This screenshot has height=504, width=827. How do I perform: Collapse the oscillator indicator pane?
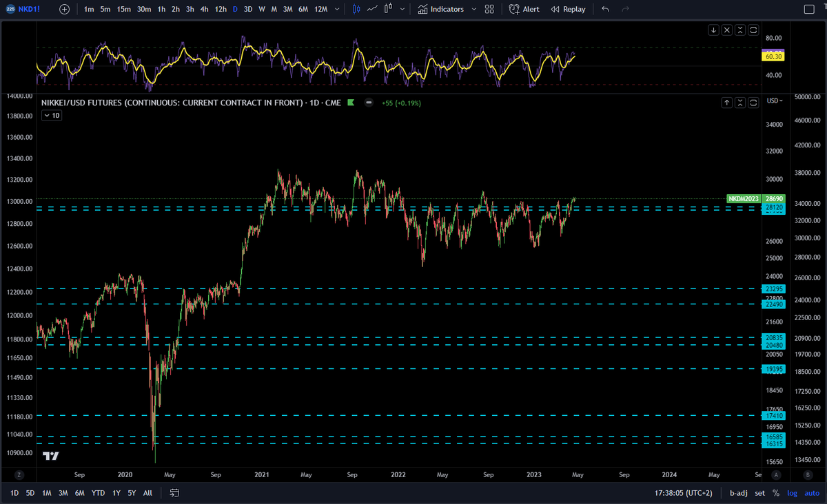(x=740, y=30)
